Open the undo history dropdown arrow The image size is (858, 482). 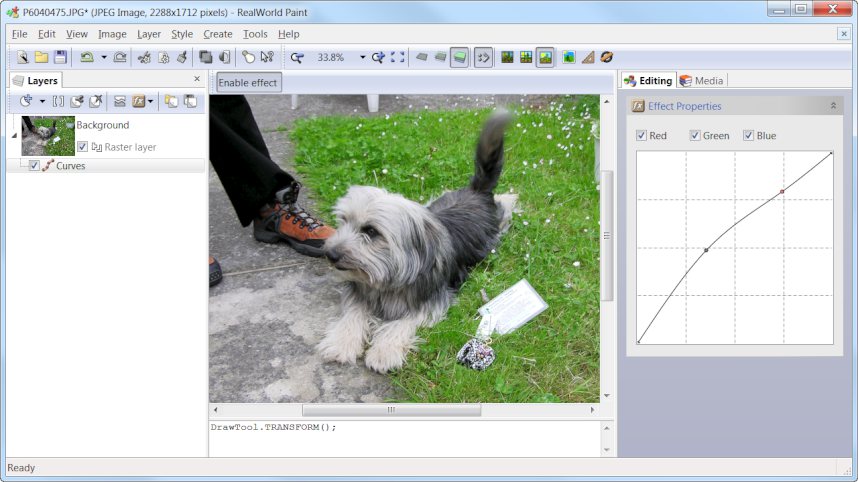pyautogui.click(x=103, y=57)
